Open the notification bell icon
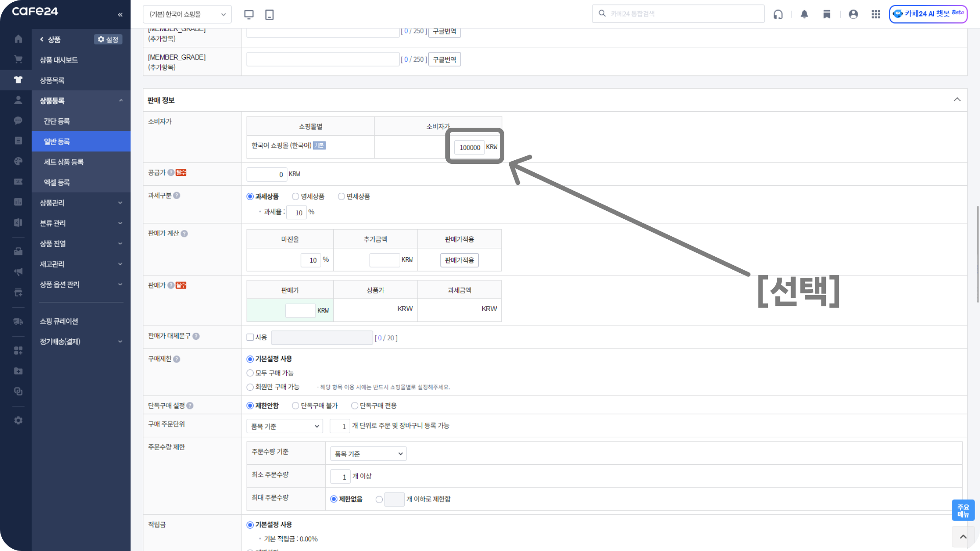980x551 pixels. coord(804,14)
